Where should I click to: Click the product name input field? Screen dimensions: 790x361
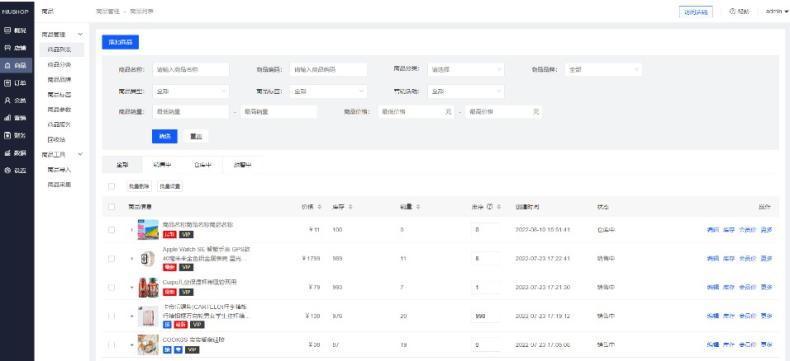[x=190, y=69]
